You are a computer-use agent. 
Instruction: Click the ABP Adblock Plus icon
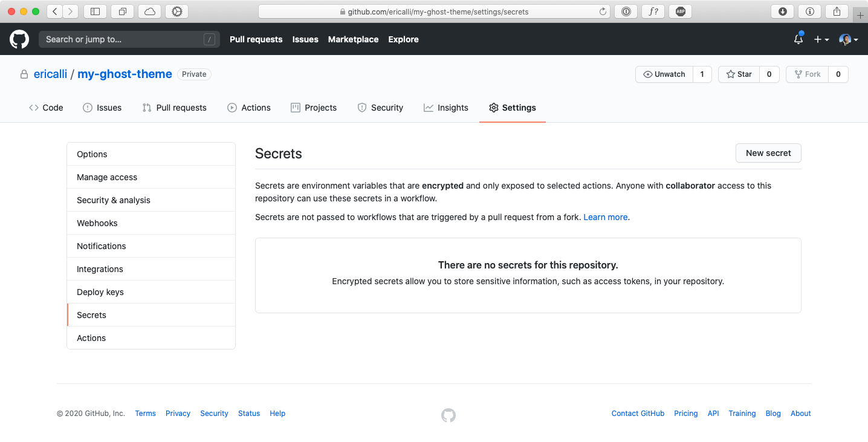(680, 11)
